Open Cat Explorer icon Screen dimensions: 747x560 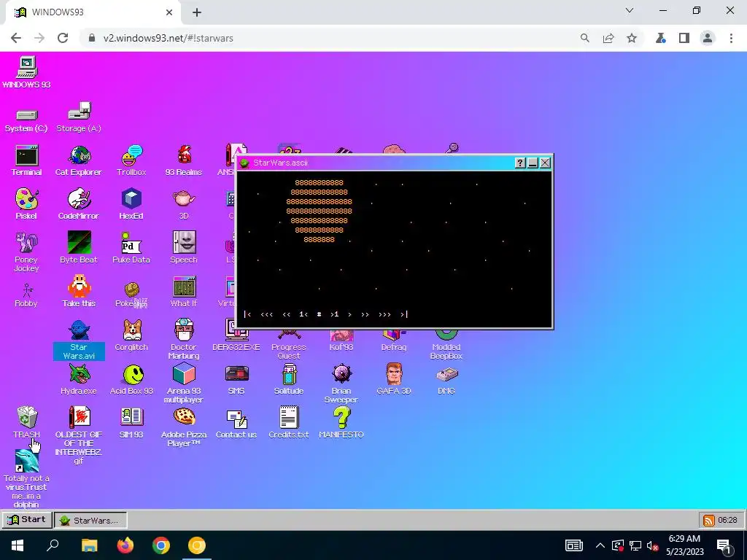pyautogui.click(x=79, y=155)
